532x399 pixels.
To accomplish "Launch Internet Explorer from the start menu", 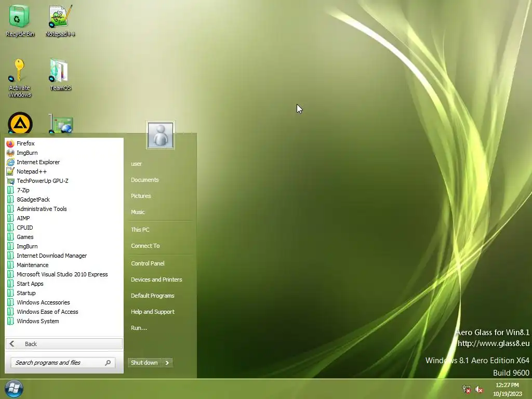I will tap(64, 162).
